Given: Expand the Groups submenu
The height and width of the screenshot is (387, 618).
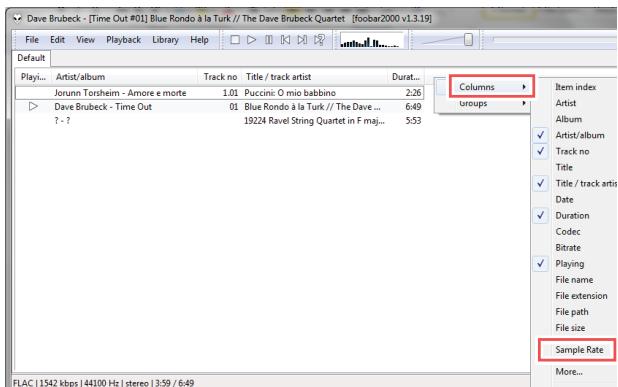Looking at the screenshot, I should 483,104.
